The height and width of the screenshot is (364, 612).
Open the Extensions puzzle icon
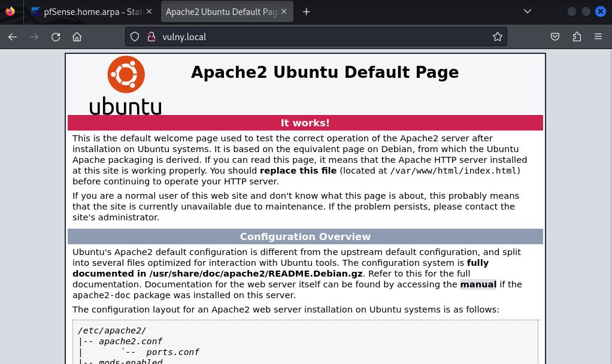(577, 37)
